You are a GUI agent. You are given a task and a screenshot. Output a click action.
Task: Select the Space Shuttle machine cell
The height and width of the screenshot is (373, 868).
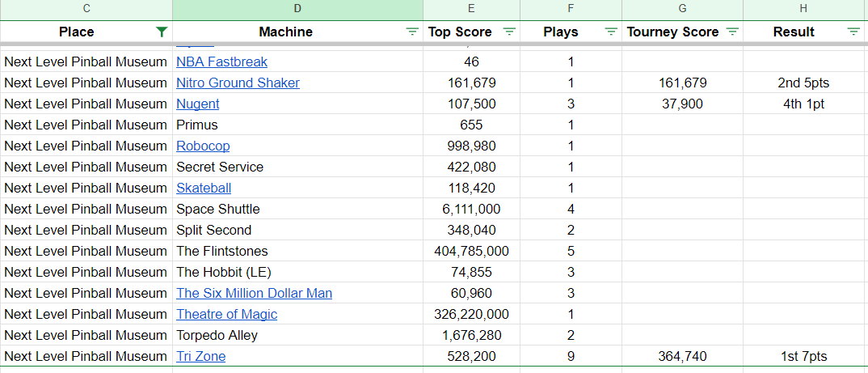(298, 210)
